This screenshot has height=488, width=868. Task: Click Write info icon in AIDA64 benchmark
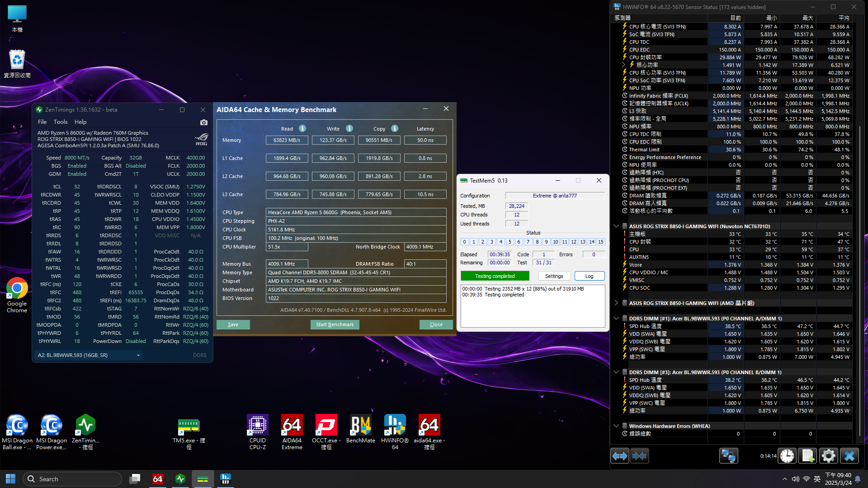[x=349, y=128]
